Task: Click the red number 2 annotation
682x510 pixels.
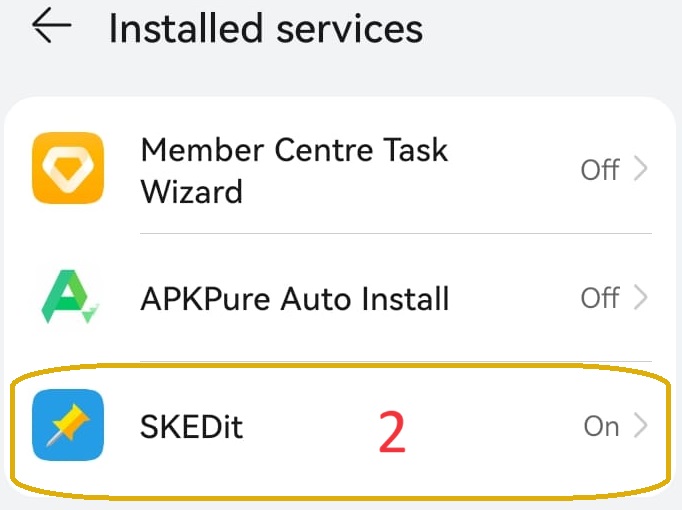Action: pyautogui.click(x=392, y=433)
